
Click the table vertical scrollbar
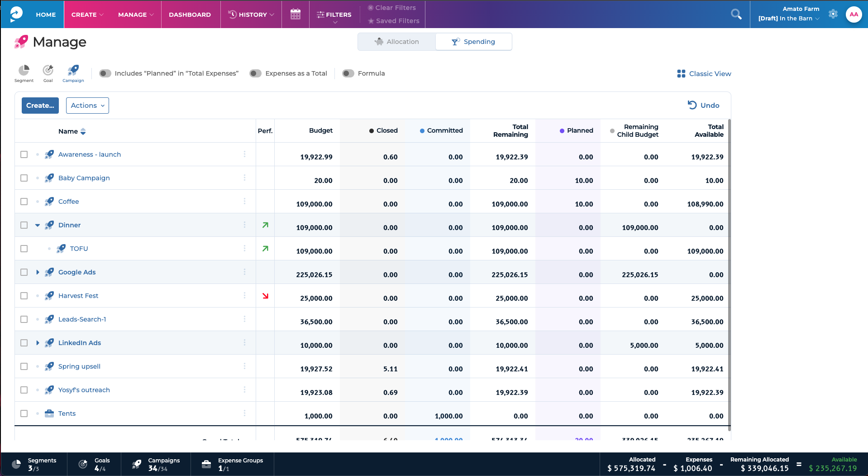coord(730,274)
